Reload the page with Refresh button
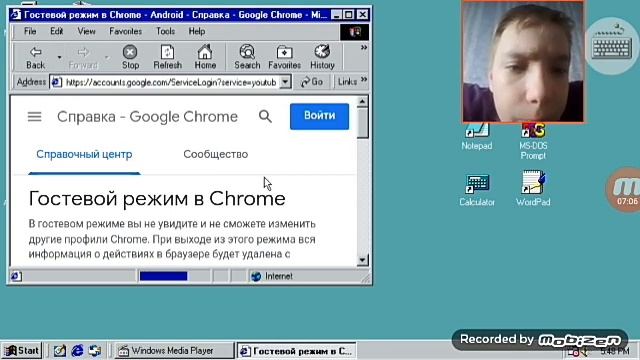 [167, 57]
